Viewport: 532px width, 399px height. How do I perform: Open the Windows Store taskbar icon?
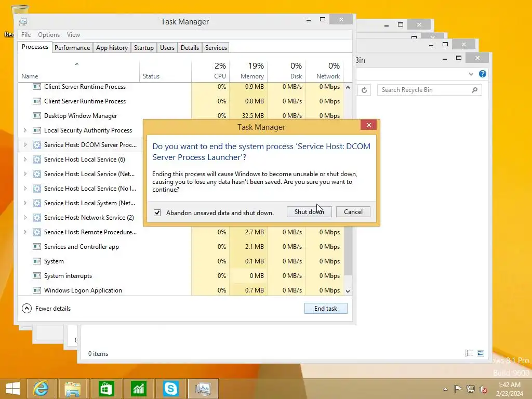[106, 389]
